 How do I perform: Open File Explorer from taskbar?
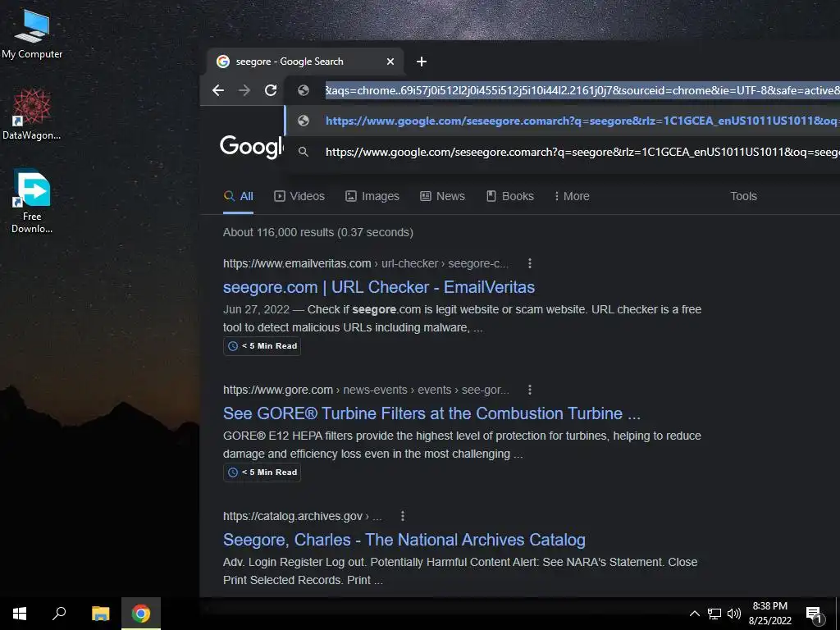(100, 614)
